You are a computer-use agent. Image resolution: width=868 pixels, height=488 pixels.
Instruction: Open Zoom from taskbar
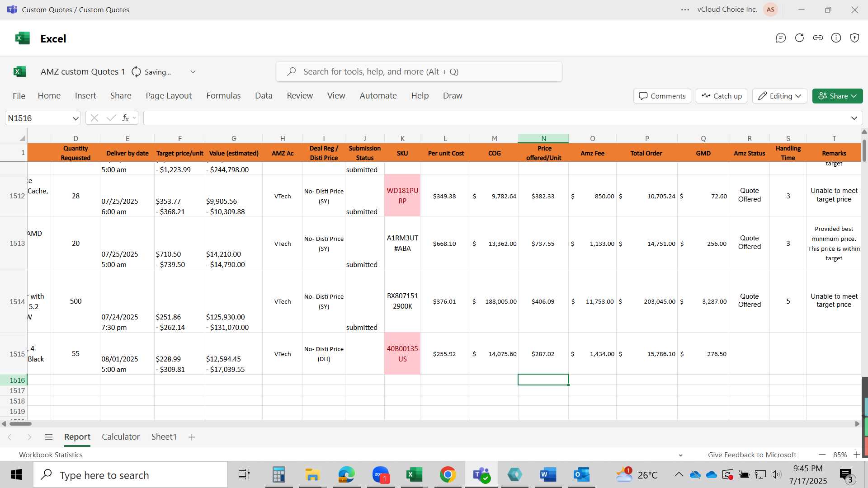tap(381, 474)
